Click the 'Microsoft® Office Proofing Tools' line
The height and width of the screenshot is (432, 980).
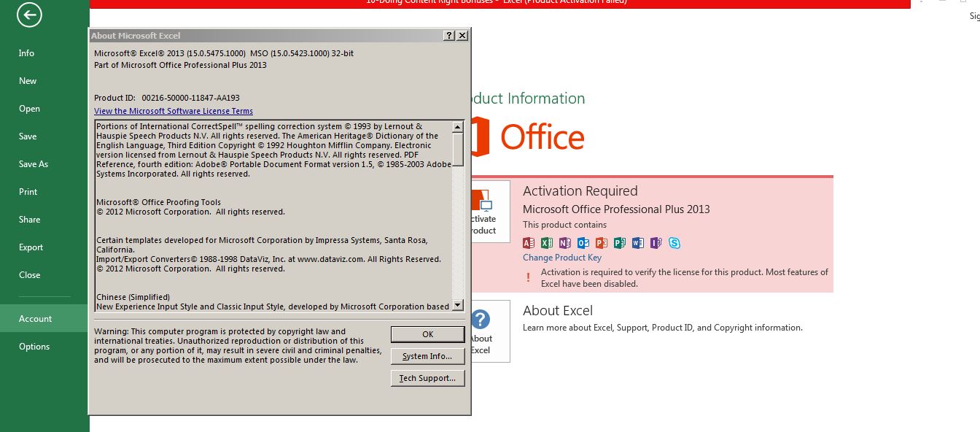pos(158,202)
